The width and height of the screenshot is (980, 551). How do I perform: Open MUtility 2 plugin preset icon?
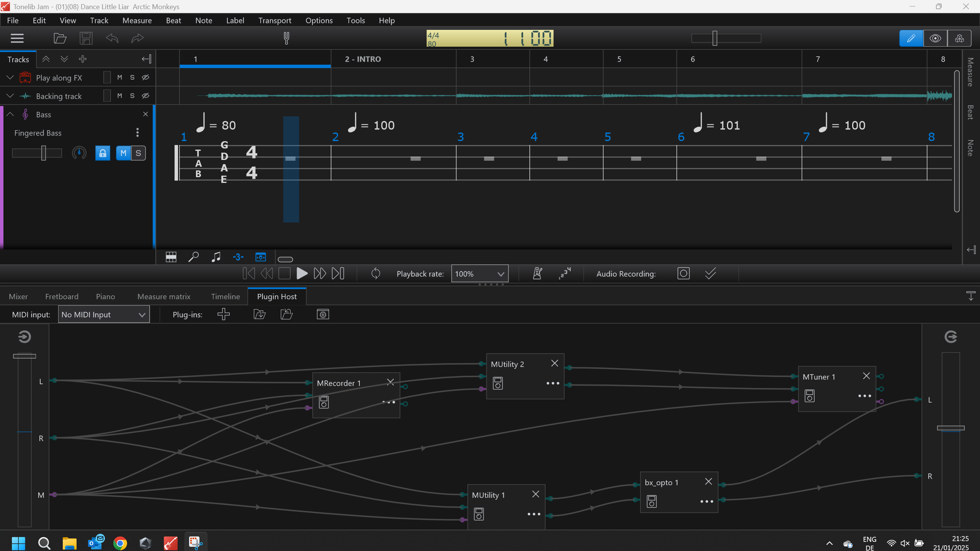tap(498, 383)
